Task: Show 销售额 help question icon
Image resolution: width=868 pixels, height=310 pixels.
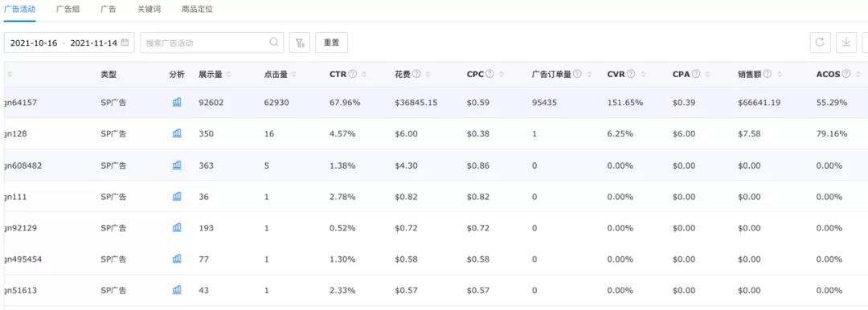Action: point(767,74)
